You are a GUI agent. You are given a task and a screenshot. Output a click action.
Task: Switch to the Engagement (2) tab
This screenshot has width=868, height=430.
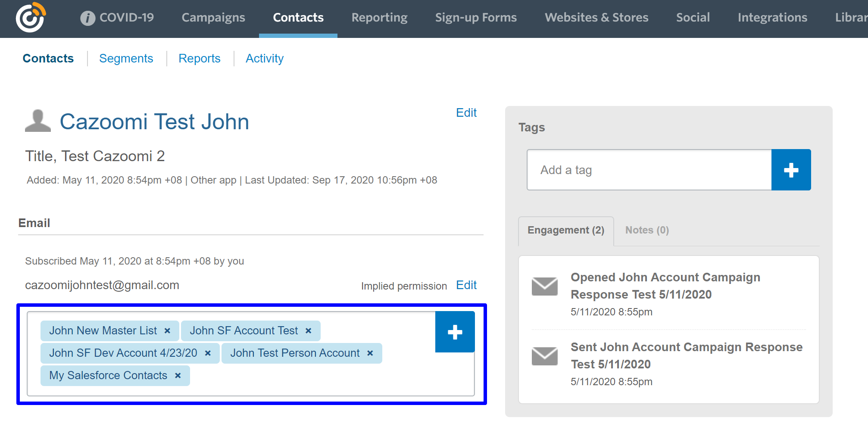(566, 231)
